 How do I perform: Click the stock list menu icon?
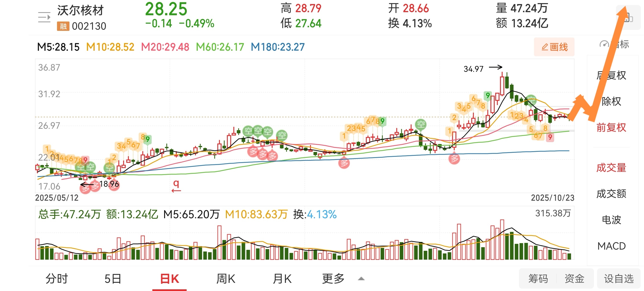tap(44, 17)
